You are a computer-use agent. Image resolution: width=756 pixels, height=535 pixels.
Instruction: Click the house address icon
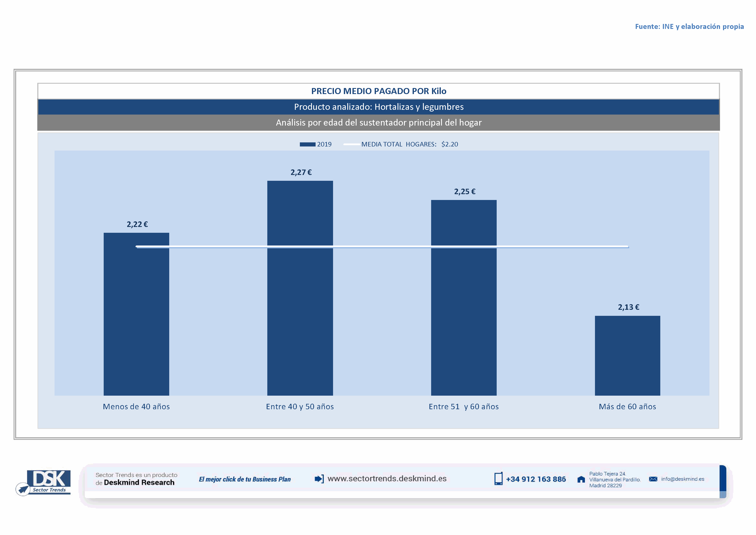pyautogui.click(x=581, y=479)
